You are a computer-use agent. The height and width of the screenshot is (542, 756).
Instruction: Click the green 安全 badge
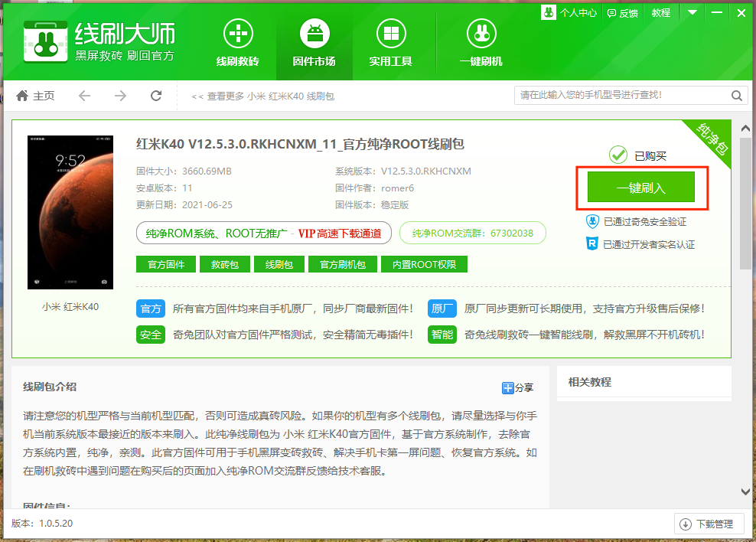tap(151, 335)
